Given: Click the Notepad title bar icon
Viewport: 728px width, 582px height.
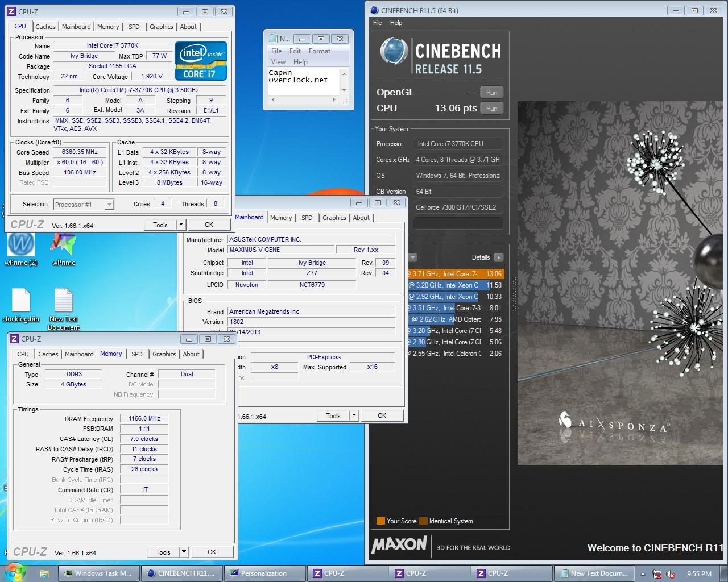Looking at the screenshot, I should tap(274, 39).
